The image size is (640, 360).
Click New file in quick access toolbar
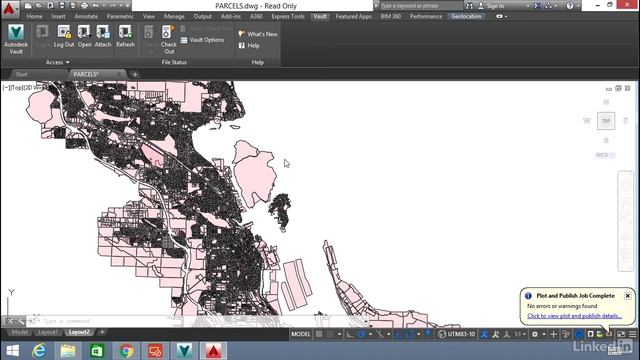(28, 6)
